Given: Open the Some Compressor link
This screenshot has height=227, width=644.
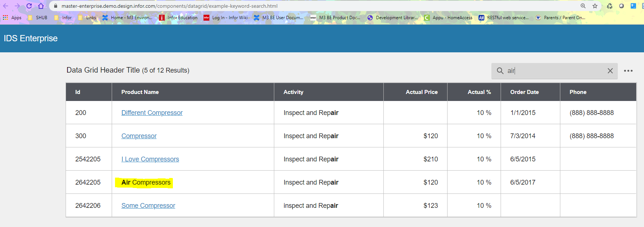Looking at the screenshot, I should (x=148, y=206).
